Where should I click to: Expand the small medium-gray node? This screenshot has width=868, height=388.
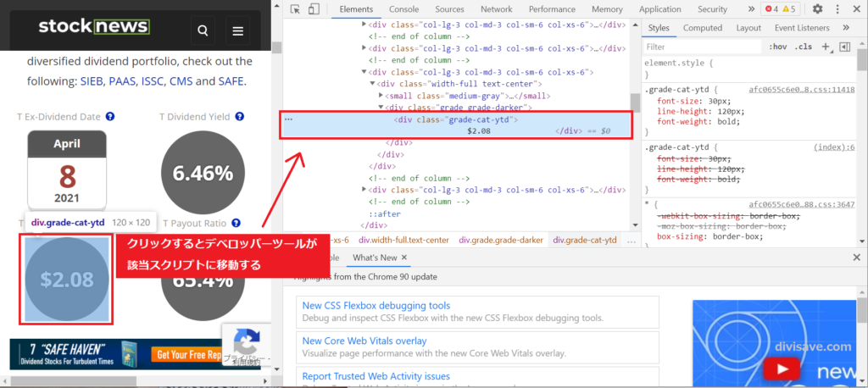click(381, 96)
